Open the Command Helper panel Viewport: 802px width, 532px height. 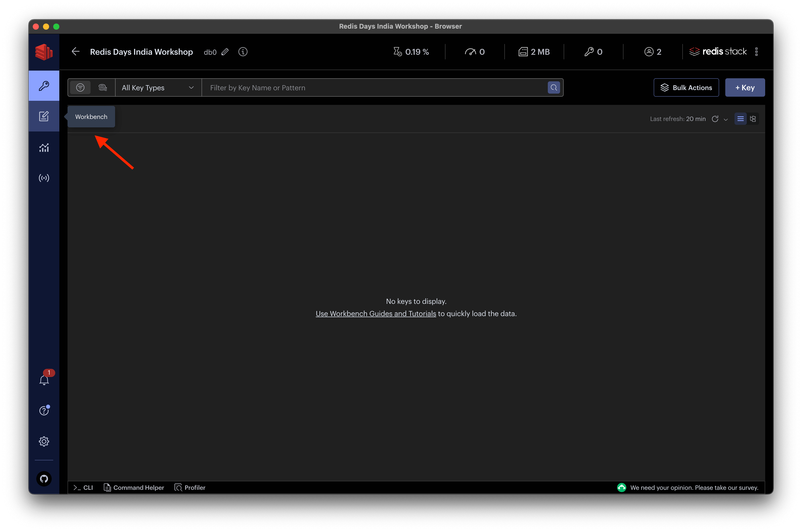134,487
